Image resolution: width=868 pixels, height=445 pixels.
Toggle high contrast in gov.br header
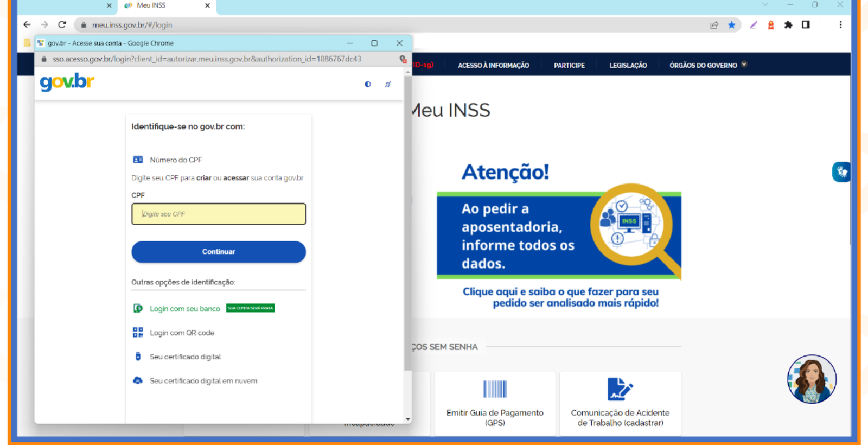[368, 84]
